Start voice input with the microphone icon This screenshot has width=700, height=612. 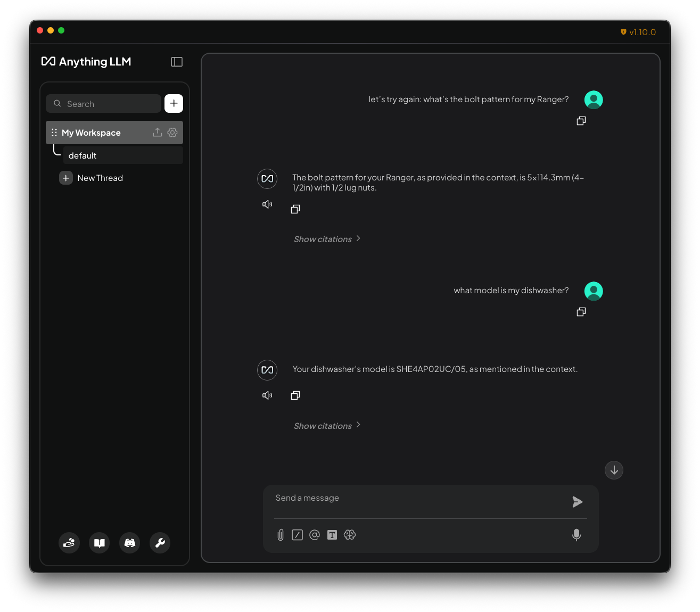tap(577, 535)
